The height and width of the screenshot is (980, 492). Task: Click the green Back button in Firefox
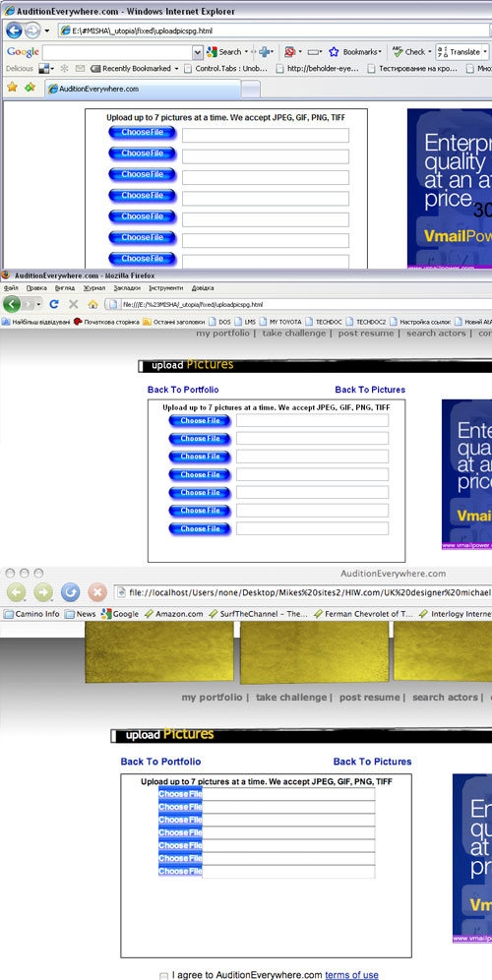[13, 304]
